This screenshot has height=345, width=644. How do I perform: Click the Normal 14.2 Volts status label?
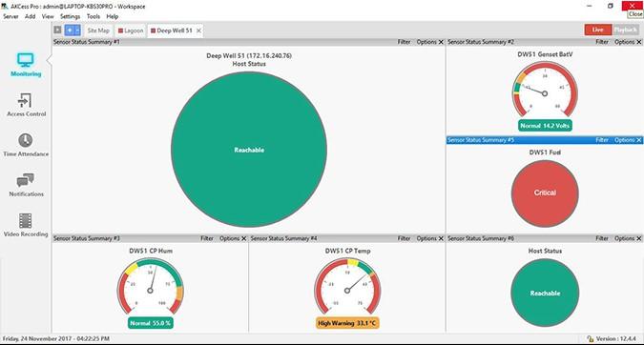coord(545,126)
